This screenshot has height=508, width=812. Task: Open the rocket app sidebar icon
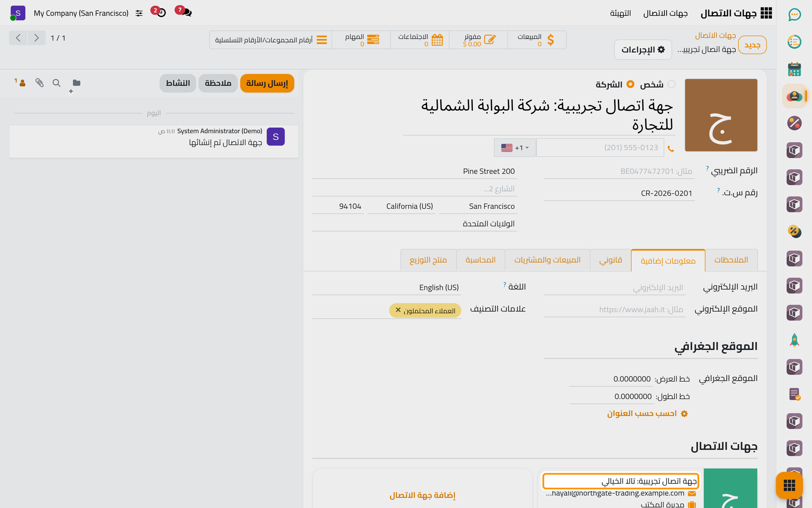794,340
